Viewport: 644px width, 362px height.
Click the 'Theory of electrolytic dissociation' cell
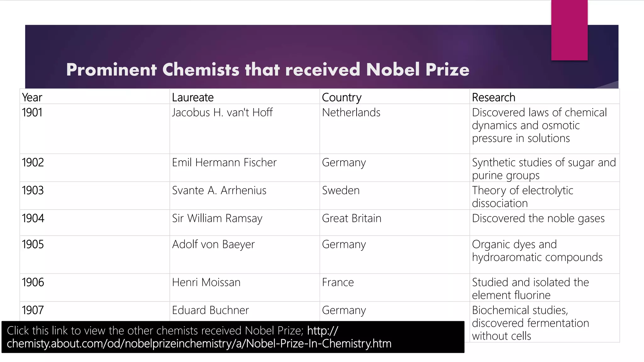coord(545,196)
